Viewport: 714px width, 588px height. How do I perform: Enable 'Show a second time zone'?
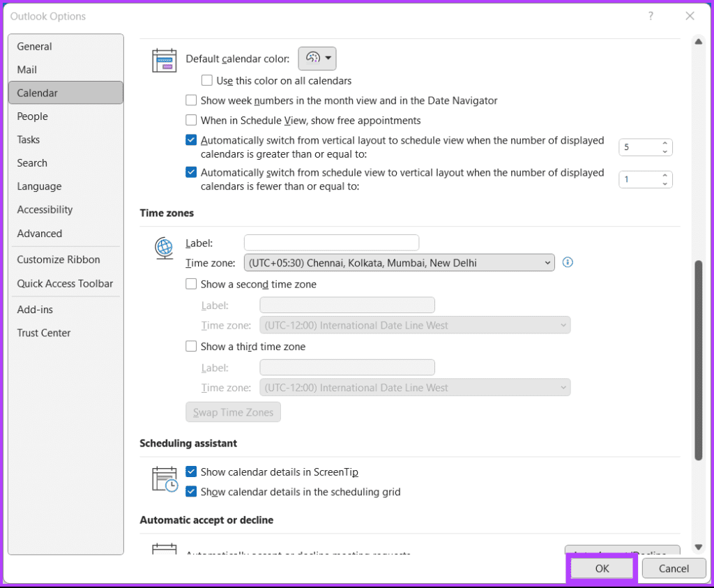pyautogui.click(x=191, y=284)
